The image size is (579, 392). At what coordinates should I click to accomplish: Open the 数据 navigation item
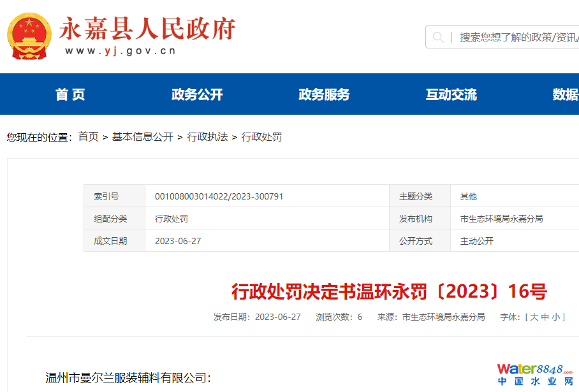tap(565, 95)
